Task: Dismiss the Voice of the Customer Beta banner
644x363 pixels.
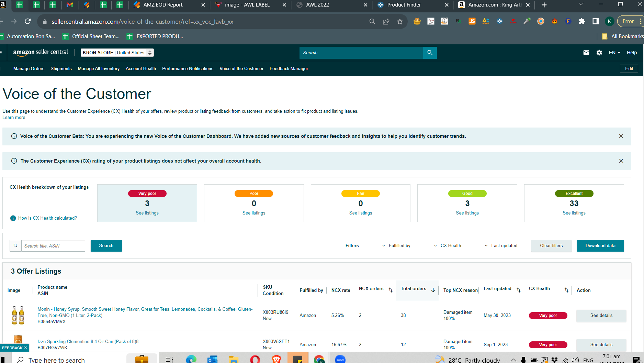Action: [x=621, y=136]
